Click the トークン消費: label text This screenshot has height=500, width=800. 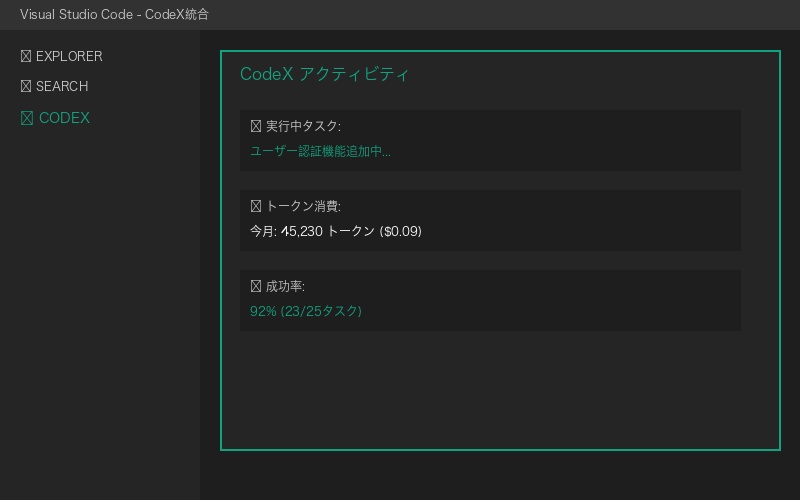(303, 206)
